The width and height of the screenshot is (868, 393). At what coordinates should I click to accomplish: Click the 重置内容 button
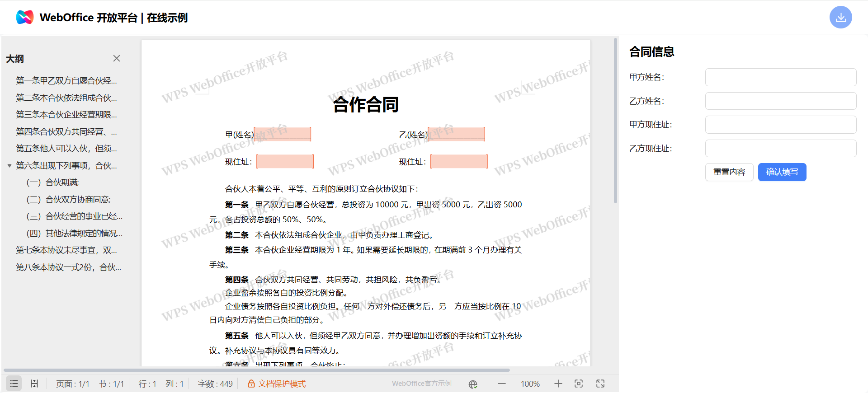pyautogui.click(x=729, y=172)
